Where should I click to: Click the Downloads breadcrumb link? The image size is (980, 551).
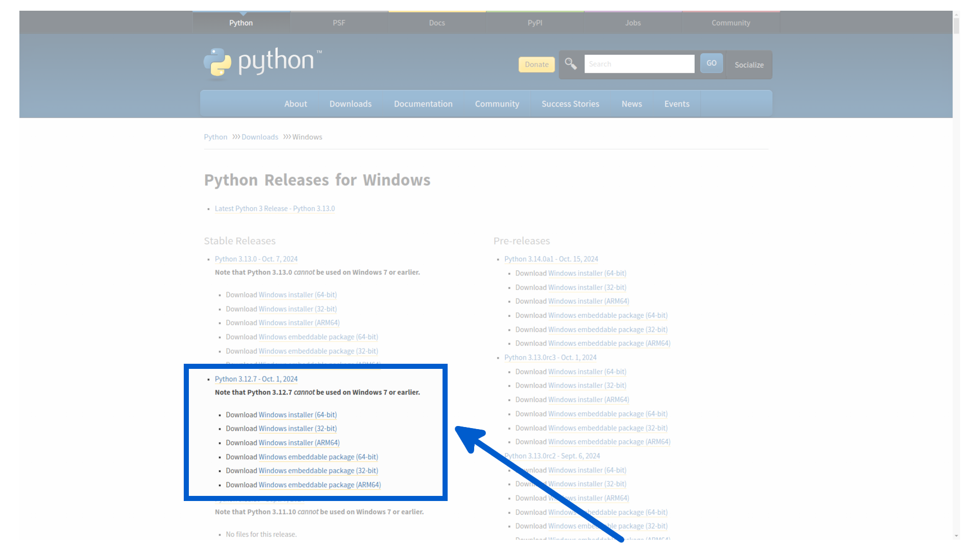(x=260, y=137)
